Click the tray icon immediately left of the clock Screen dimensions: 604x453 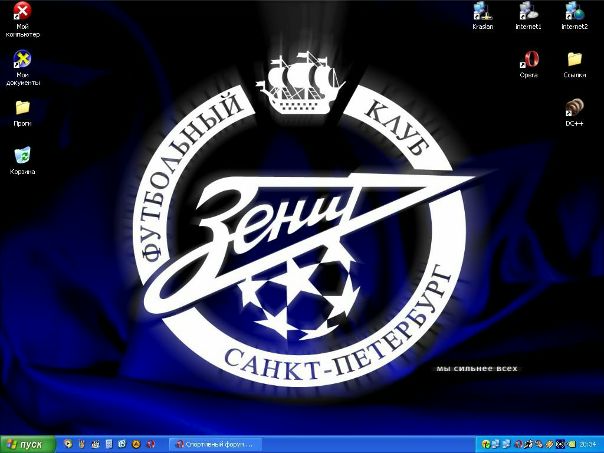tap(571, 443)
